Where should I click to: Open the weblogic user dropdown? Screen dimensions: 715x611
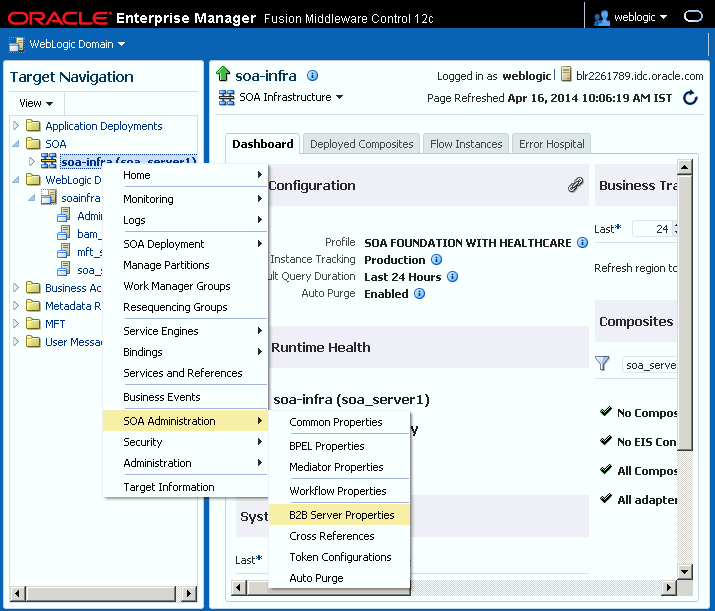click(631, 17)
